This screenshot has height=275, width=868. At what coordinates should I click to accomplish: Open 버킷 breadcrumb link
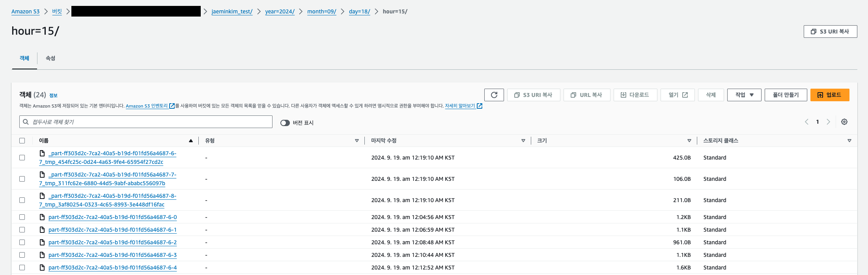pos(57,11)
